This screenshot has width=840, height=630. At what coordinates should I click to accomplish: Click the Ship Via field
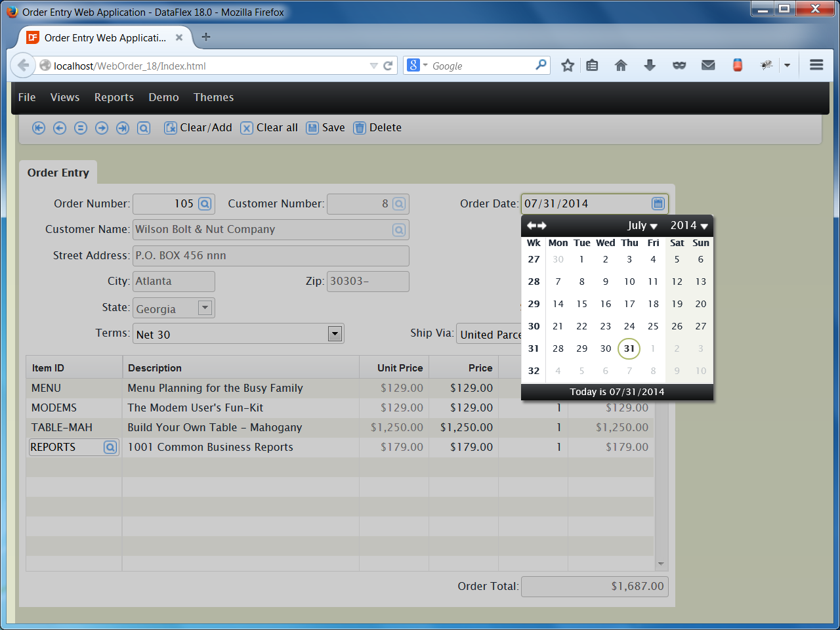490,334
